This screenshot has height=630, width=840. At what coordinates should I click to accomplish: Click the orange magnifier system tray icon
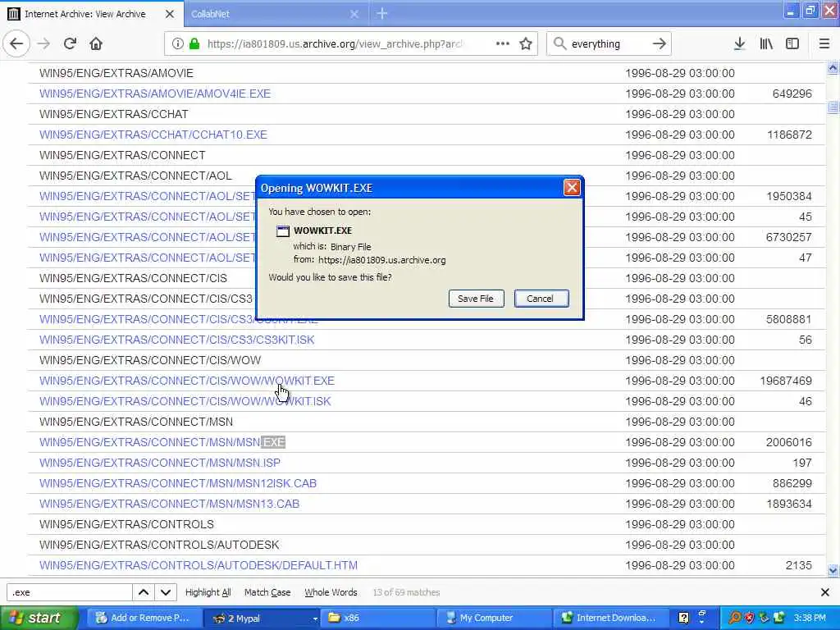click(735, 618)
